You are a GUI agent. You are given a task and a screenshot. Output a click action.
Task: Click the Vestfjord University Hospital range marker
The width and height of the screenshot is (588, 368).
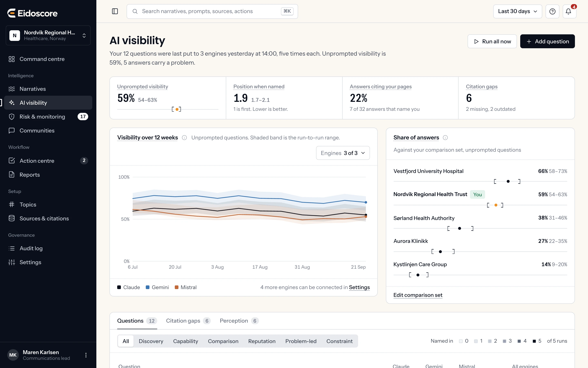click(508, 181)
